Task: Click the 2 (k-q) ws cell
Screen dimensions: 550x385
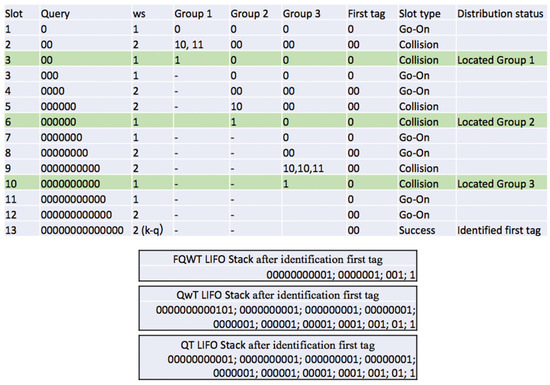Action: 148,230
